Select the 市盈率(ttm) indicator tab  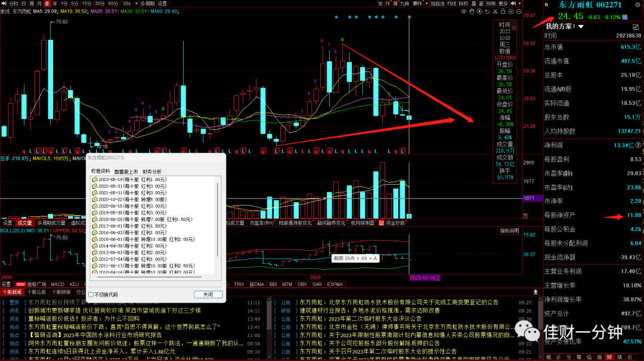(x=262, y=223)
